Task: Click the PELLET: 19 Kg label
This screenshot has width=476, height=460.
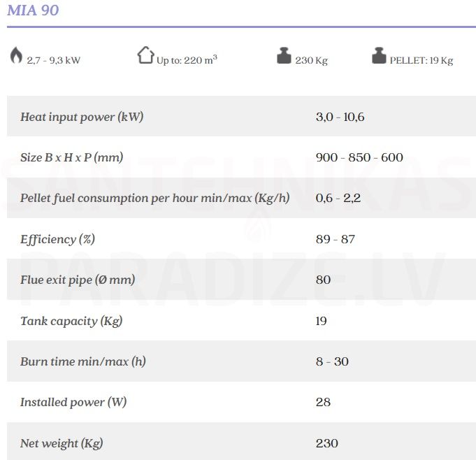Action: coord(421,60)
